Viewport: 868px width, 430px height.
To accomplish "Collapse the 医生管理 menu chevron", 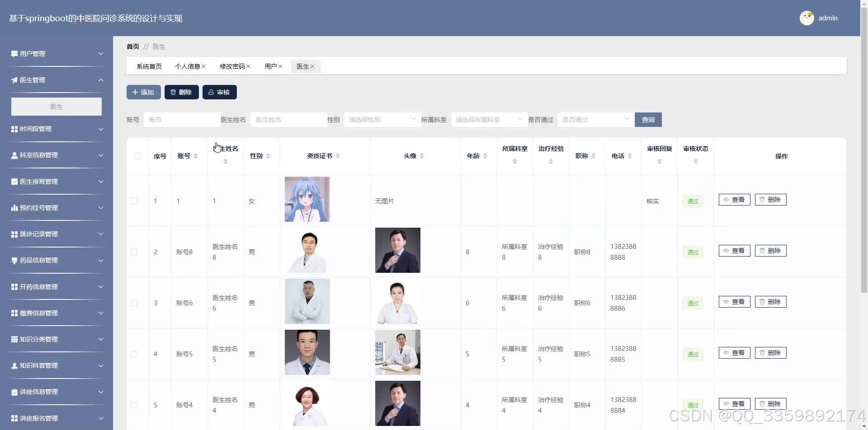I will point(100,80).
